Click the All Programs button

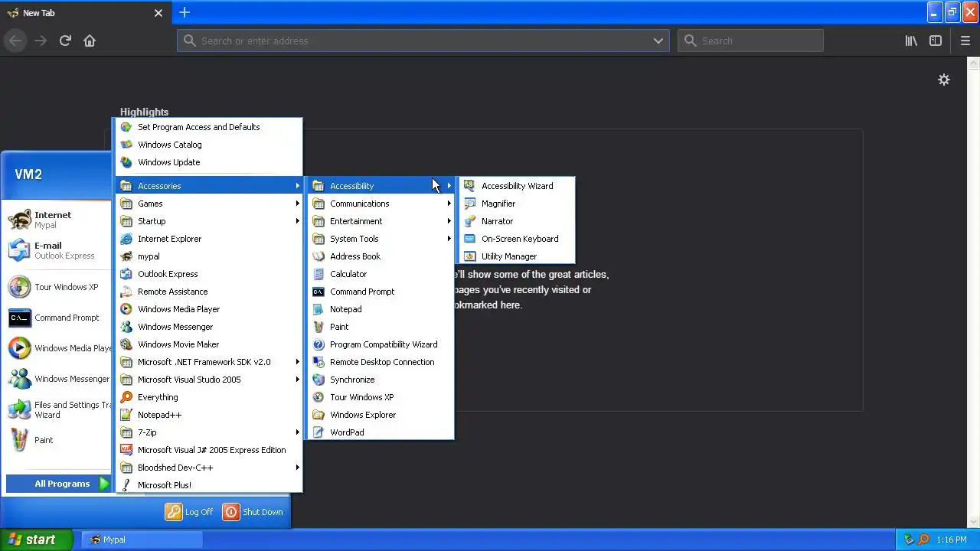(x=59, y=484)
